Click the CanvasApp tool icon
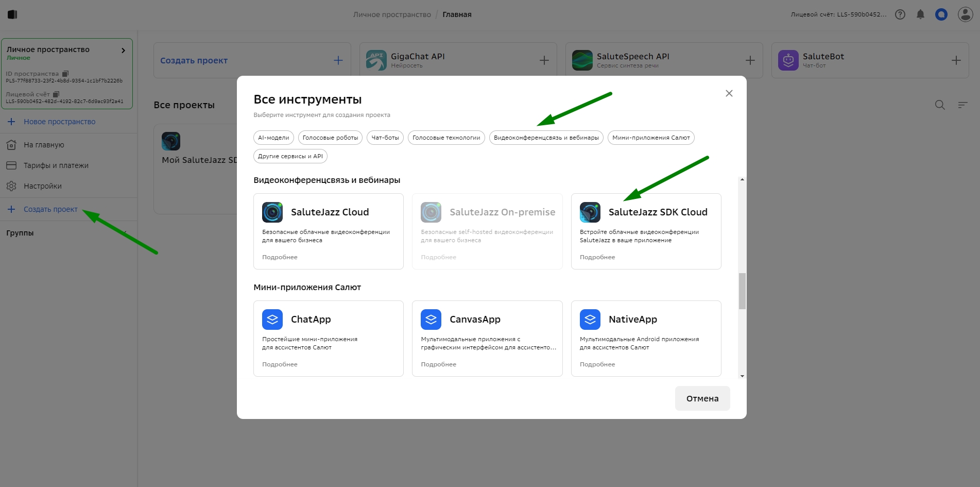Screen dimensions: 980x487 (431, 319)
